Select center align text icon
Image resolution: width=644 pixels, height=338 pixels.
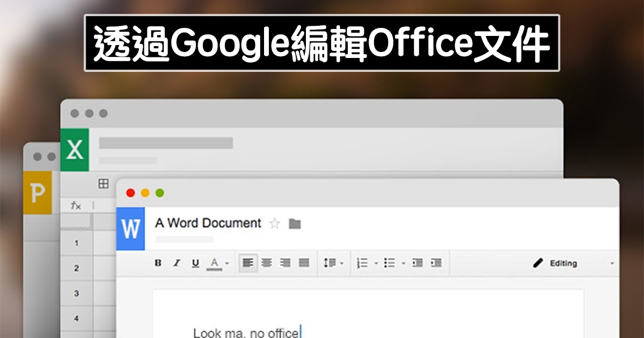[x=267, y=263]
